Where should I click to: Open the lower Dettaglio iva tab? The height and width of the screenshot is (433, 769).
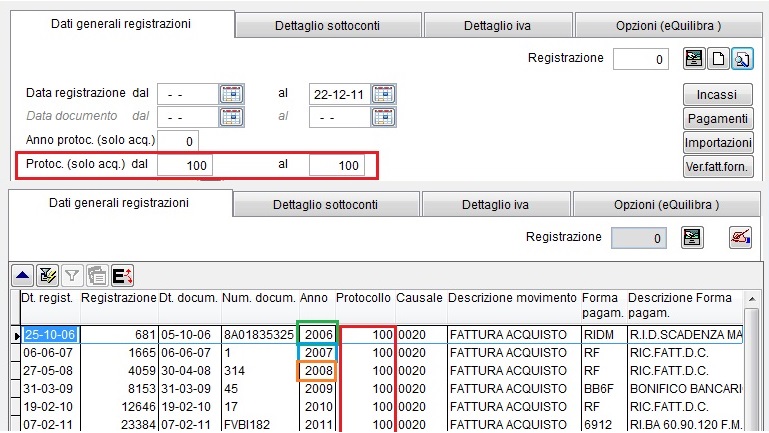coord(495,205)
